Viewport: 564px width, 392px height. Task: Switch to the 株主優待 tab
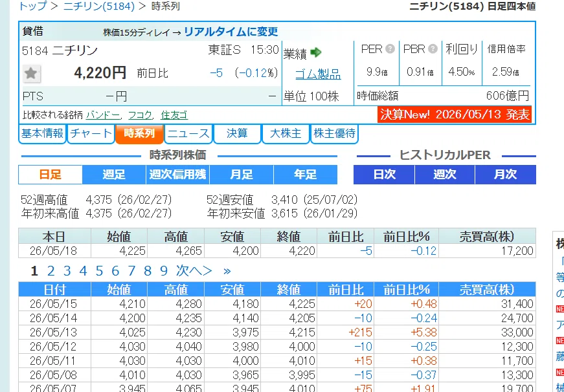coord(335,134)
